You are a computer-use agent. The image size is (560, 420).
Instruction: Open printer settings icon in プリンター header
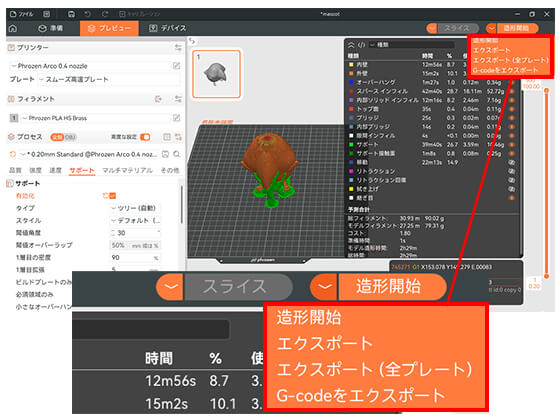click(x=178, y=48)
